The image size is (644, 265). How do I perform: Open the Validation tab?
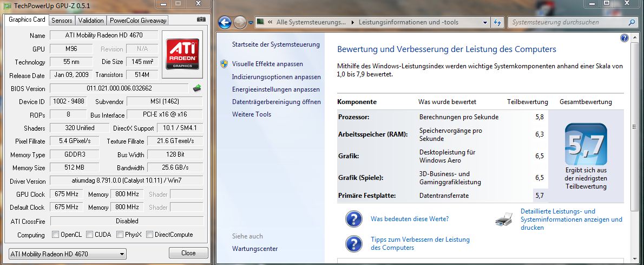[x=91, y=21]
